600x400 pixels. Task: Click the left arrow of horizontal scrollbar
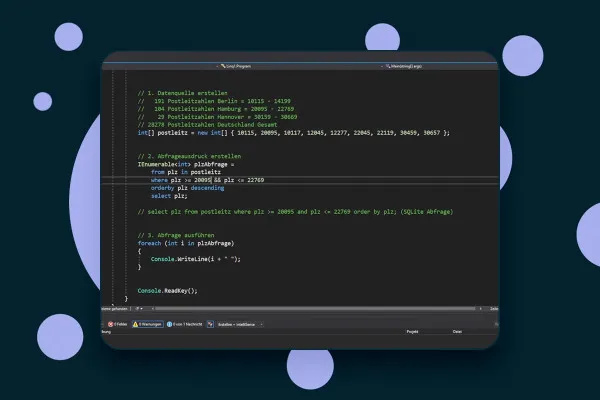click(x=153, y=309)
